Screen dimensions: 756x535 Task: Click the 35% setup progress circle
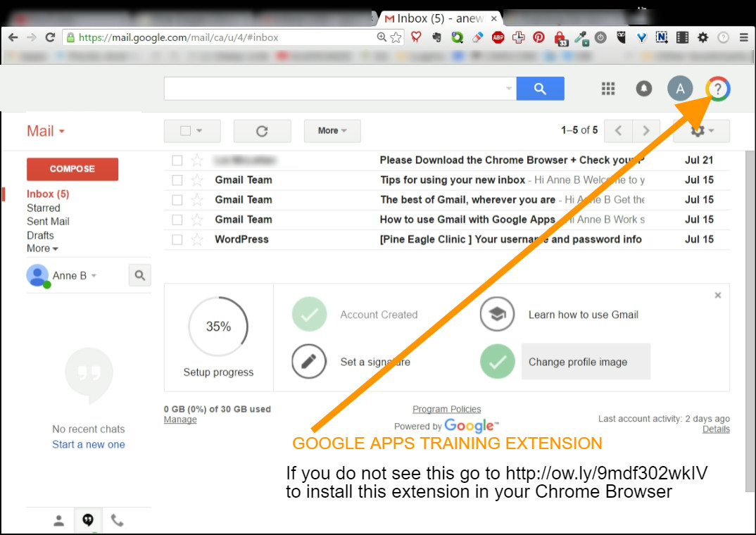218,327
